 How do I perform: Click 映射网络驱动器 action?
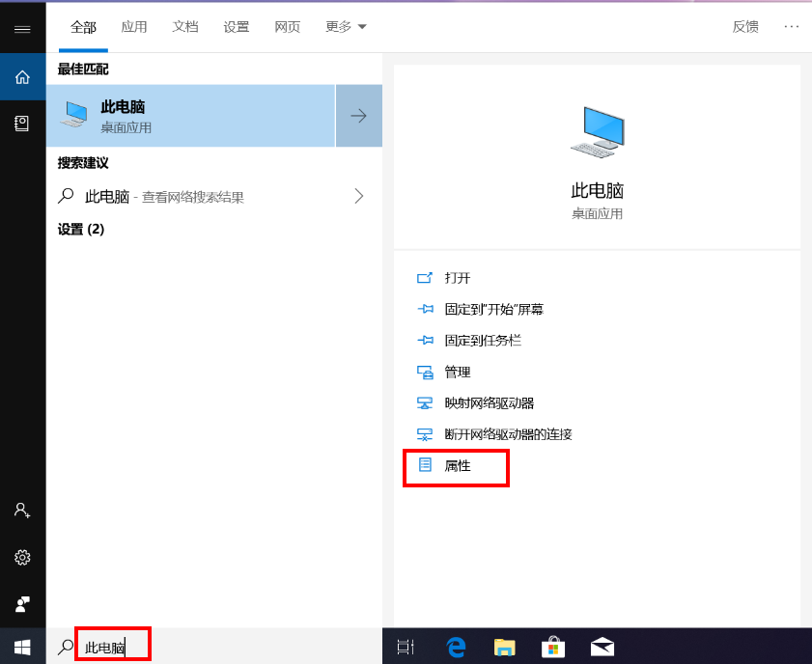[489, 403]
